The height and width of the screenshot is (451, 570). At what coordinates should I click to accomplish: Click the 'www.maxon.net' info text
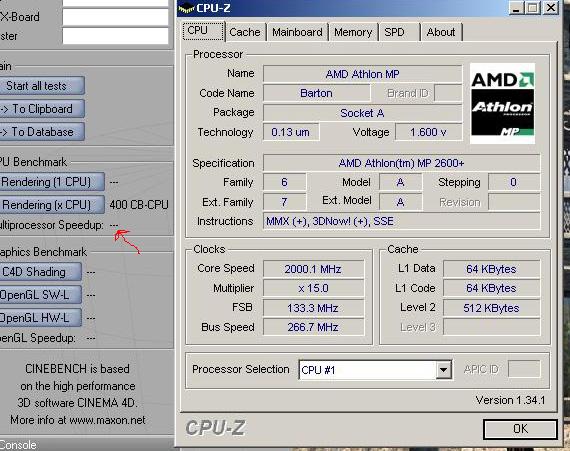click(107, 420)
